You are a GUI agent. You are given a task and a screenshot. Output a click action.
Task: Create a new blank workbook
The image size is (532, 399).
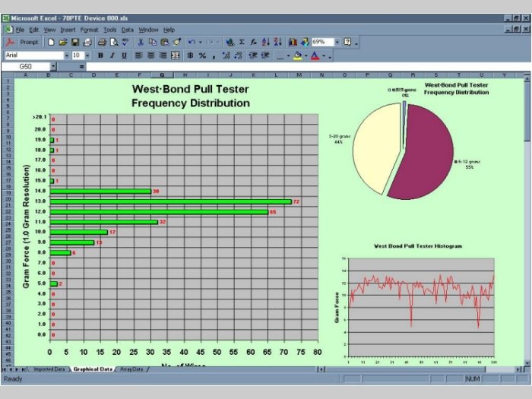point(51,42)
